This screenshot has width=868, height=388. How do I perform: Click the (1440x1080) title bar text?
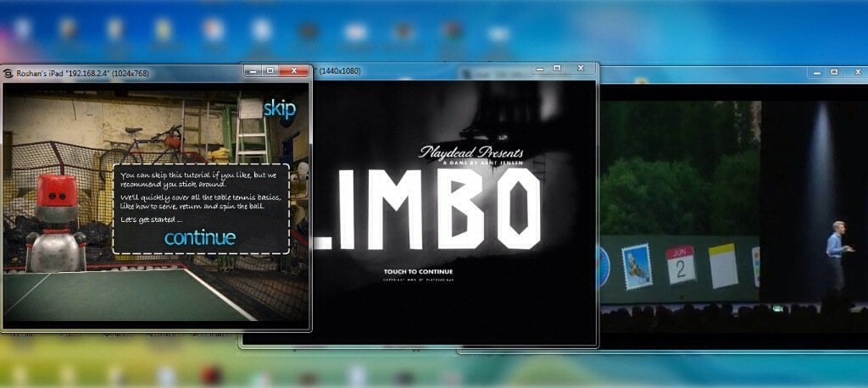pyautogui.click(x=339, y=71)
